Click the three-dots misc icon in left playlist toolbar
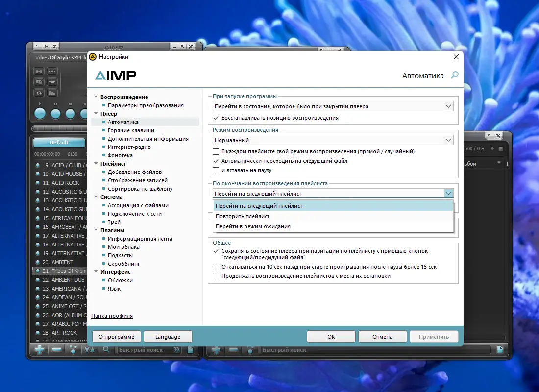The height and width of the screenshot is (392, 539). (73, 350)
